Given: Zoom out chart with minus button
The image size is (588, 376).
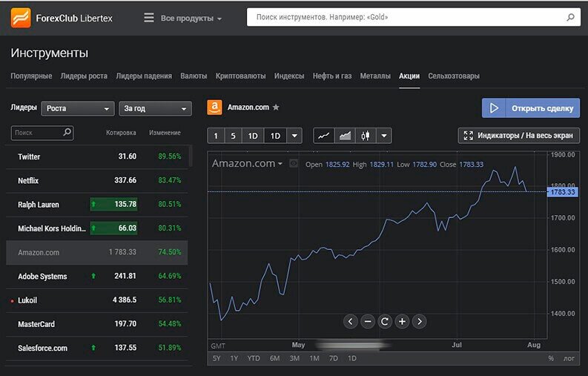Looking at the screenshot, I should (368, 322).
